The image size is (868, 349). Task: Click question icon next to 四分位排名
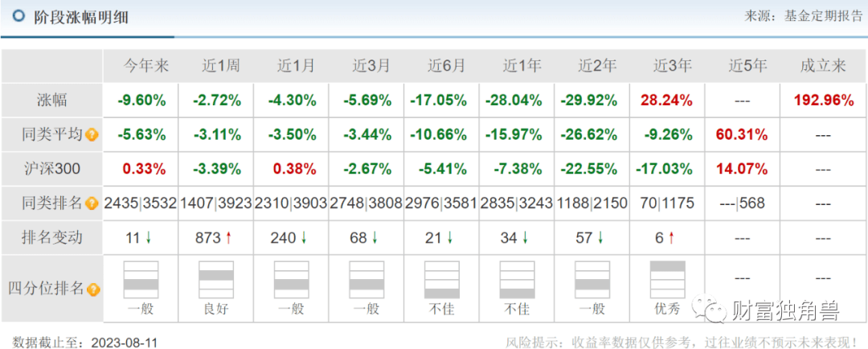(x=92, y=289)
